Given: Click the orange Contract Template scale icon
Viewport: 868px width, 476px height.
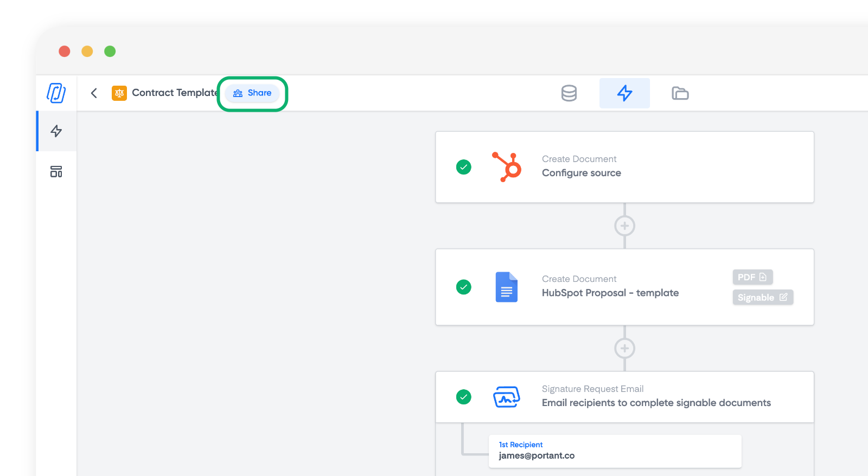Looking at the screenshot, I should (x=119, y=93).
